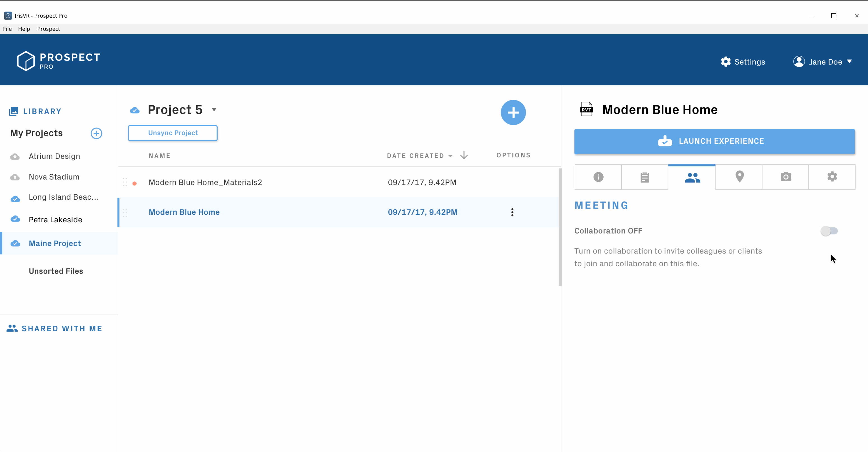Select Nova Stadium project

click(54, 177)
